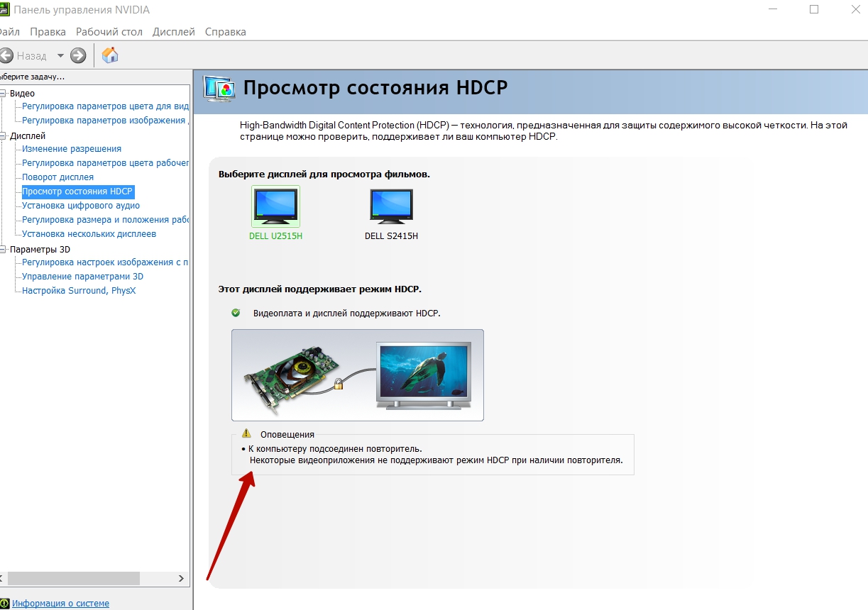Click the К компьютеру подсоединен повторитель notice
Viewport: 868px width, 610px height.
click(335, 449)
